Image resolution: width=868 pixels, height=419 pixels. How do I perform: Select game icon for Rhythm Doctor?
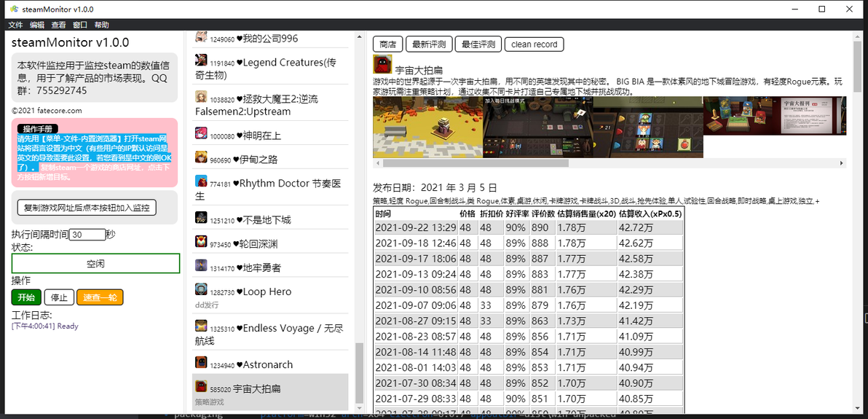tap(202, 181)
